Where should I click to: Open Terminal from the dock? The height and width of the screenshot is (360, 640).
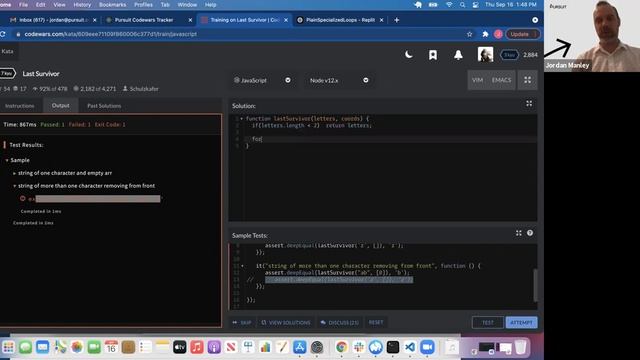(393, 347)
